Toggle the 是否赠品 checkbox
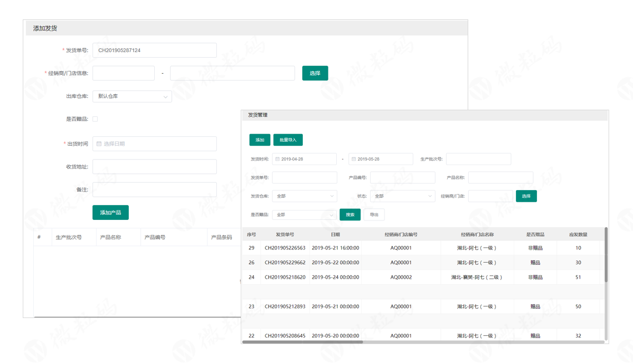 coord(95,119)
